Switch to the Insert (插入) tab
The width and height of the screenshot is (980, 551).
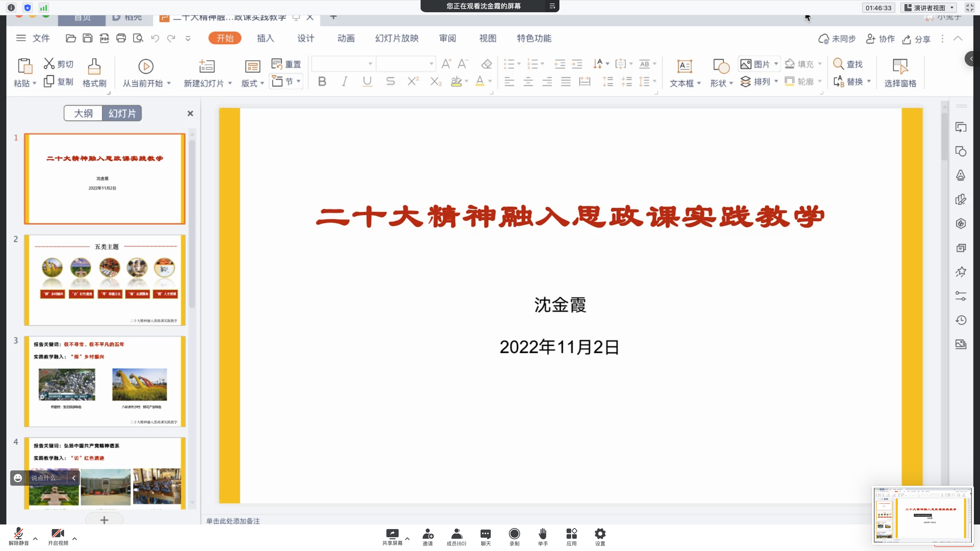pyautogui.click(x=265, y=39)
